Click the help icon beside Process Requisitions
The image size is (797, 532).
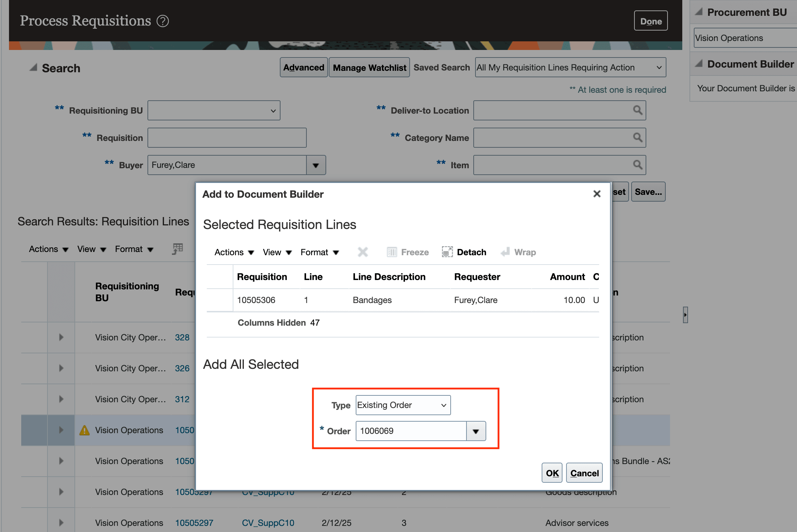pos(163,21)
